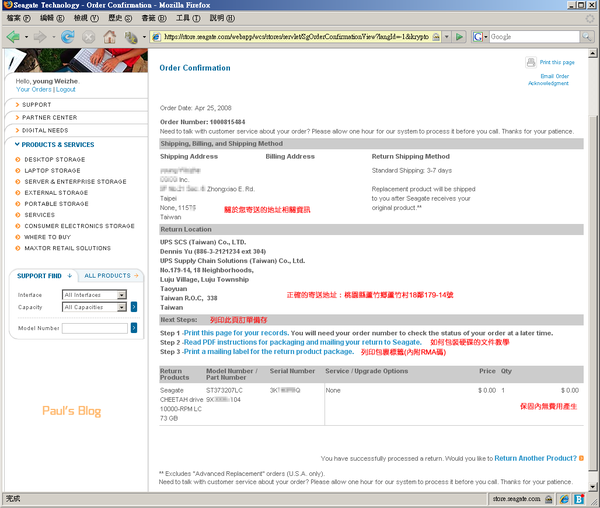Viewport: 600px width, 508px height.
Task: Click the Model Number input field
Action: [x=95, y=328]
